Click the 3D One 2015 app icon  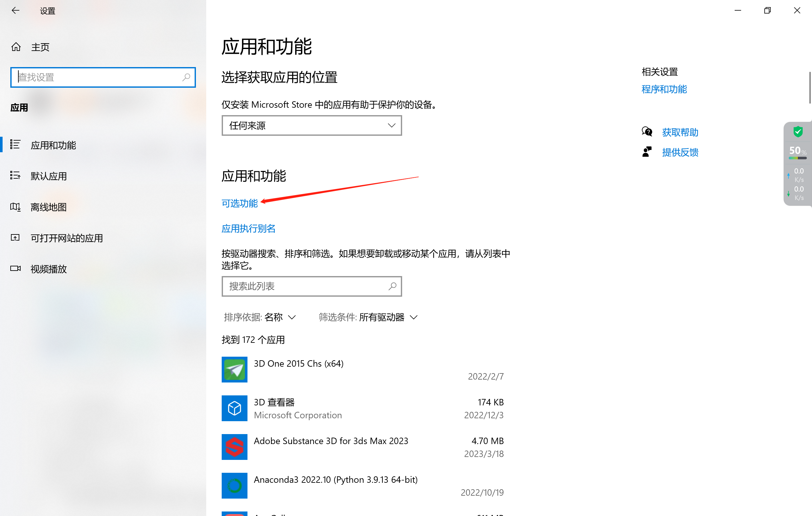pos(234,370)
